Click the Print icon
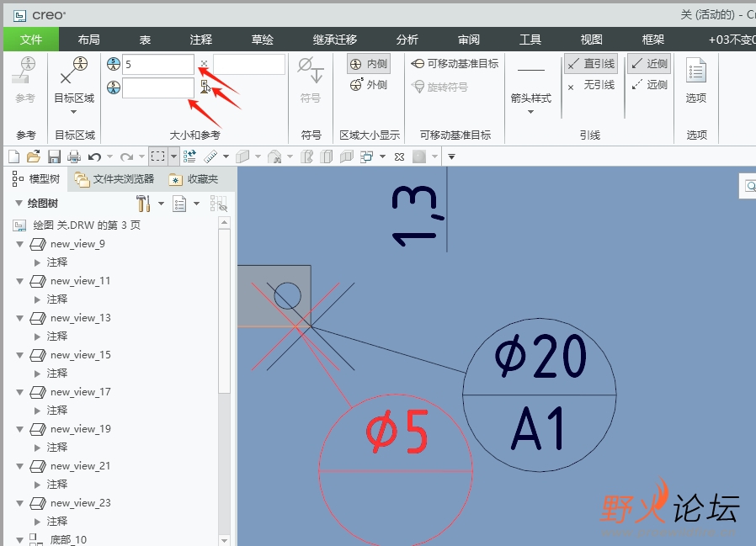 click(x=74, y=156)
